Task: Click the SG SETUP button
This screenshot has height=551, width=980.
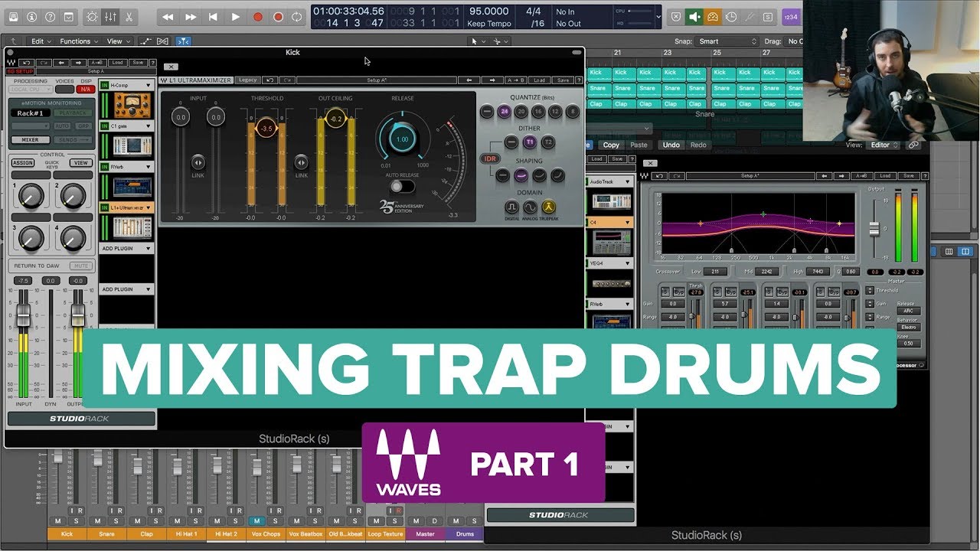Action: click(x=21, y=70)
